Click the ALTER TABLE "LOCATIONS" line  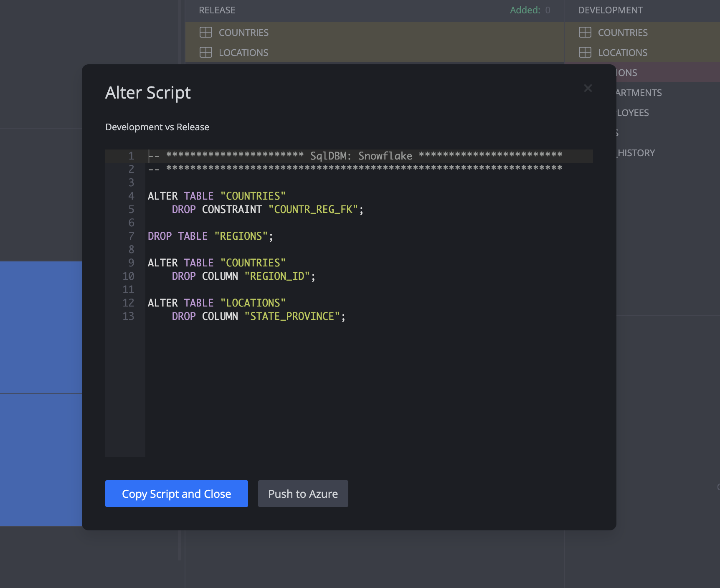pos(215,303)
